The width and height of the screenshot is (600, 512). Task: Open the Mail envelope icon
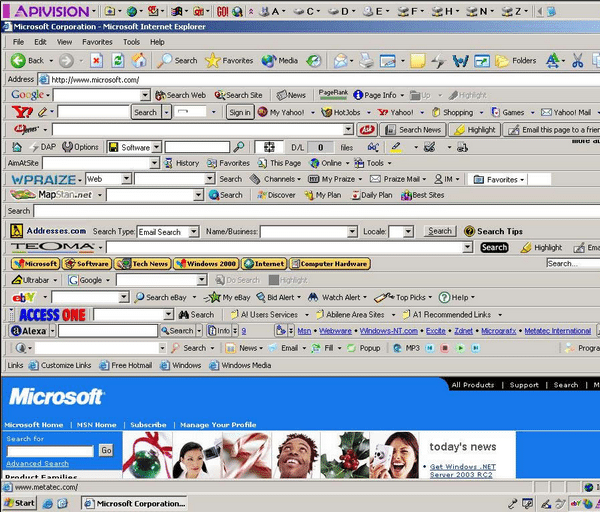[x=340, y=60]
